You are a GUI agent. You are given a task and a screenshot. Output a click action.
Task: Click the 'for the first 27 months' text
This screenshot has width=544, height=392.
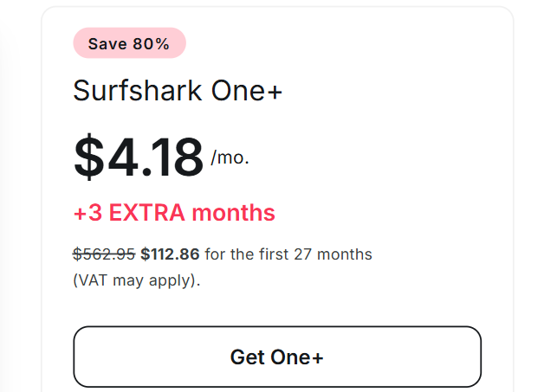288,254
